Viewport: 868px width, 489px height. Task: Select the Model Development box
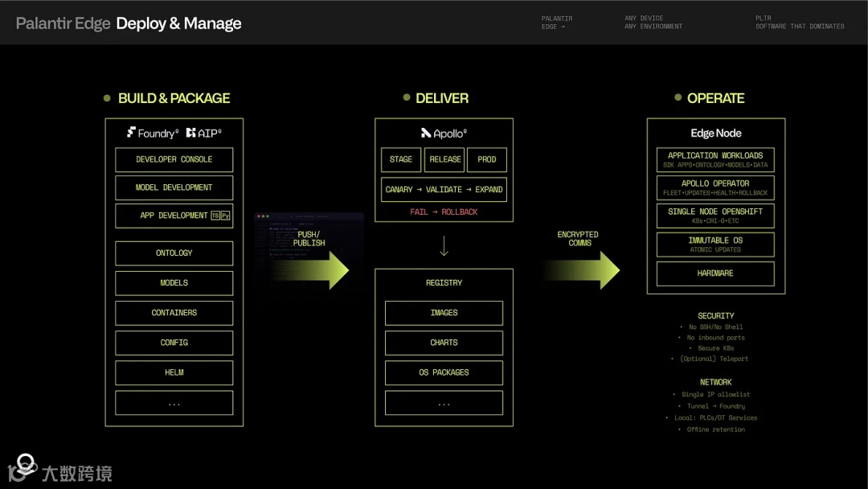coord(174,187)
